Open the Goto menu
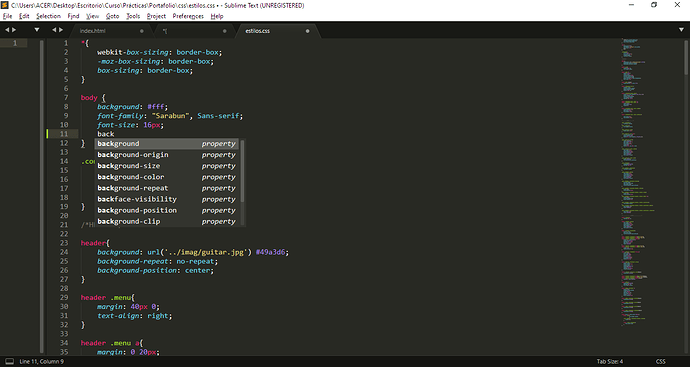Viewport: 690px width, 367px height. pos(113,16)
